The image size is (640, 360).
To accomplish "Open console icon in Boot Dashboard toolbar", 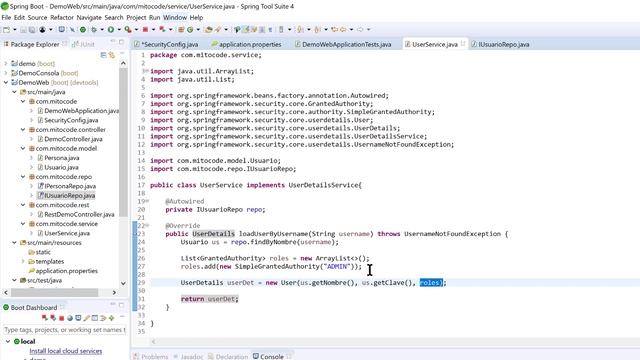I will (x=78, y=318).
